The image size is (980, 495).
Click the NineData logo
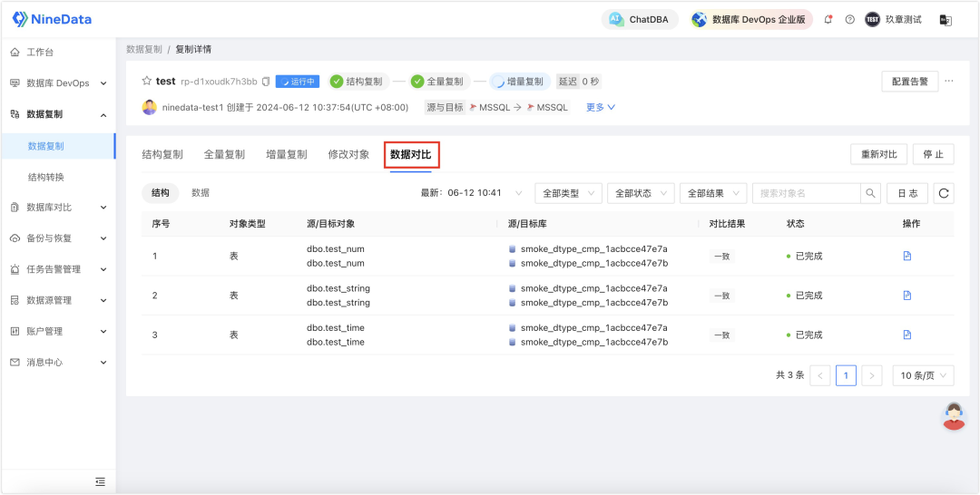tap(52, 19)
